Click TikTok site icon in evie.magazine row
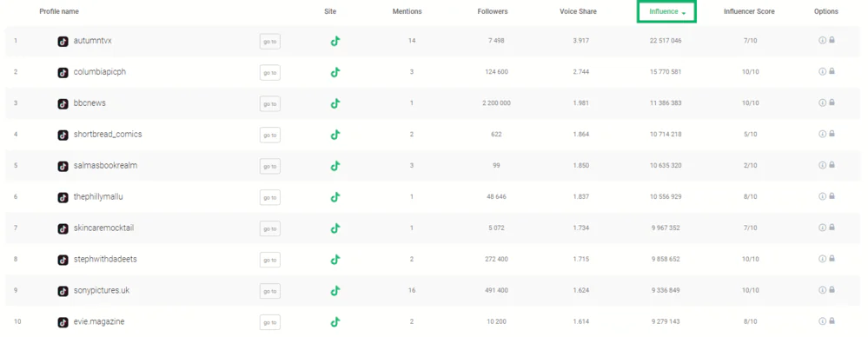The height and width of the screenshot is (337, 868). 335,321
